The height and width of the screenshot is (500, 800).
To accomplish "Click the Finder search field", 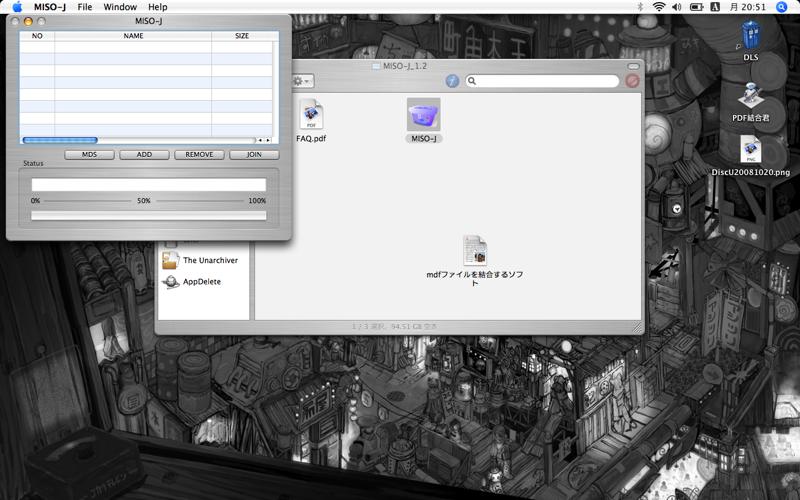I will [542, 81].
